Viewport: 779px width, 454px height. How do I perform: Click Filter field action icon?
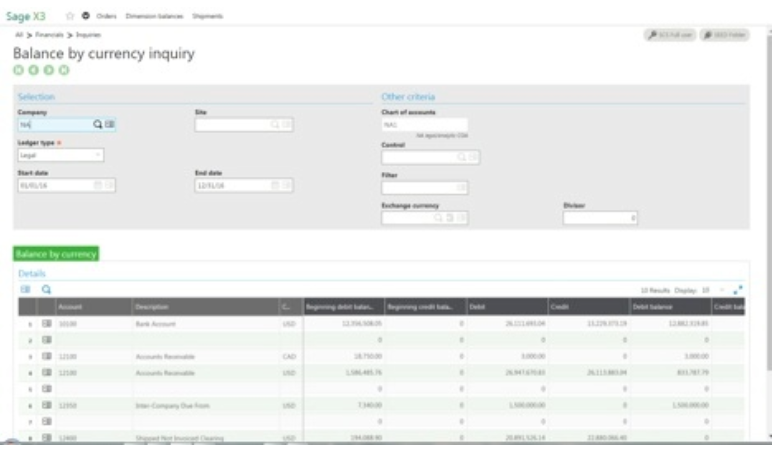[x=461, y=187]
